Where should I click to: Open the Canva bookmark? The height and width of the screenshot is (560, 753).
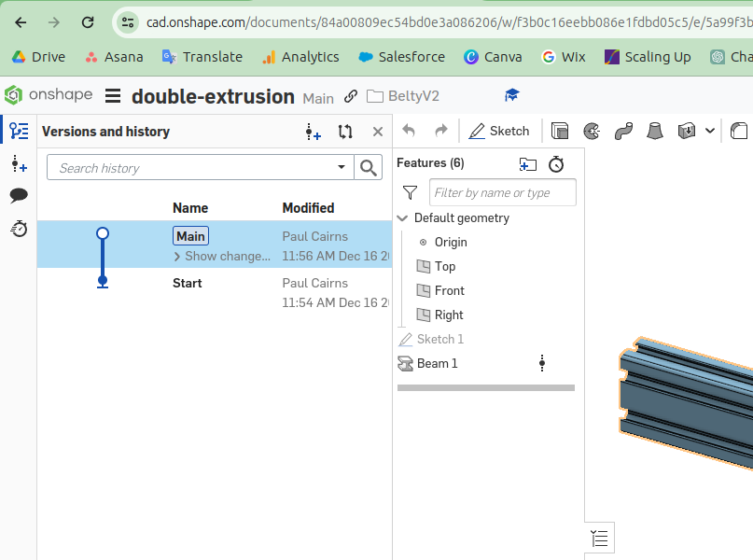pyautogui.click(x=493, y=57)
